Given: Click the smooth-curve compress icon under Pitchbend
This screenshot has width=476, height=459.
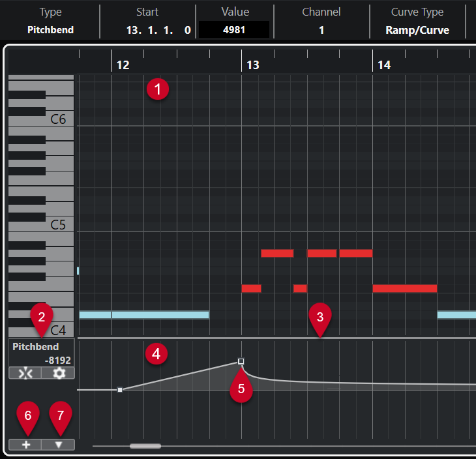Looking at the screenshot, I should click(25, 373).
